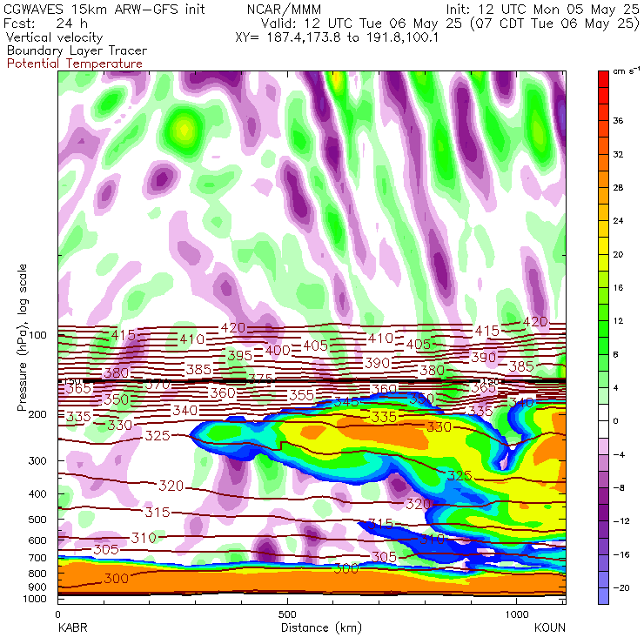The image size is (644, 644).
Task: Click the 'XY= 187.4,173.8 to 191.8,100.1' coordinates text
Action: click(337, 37)
